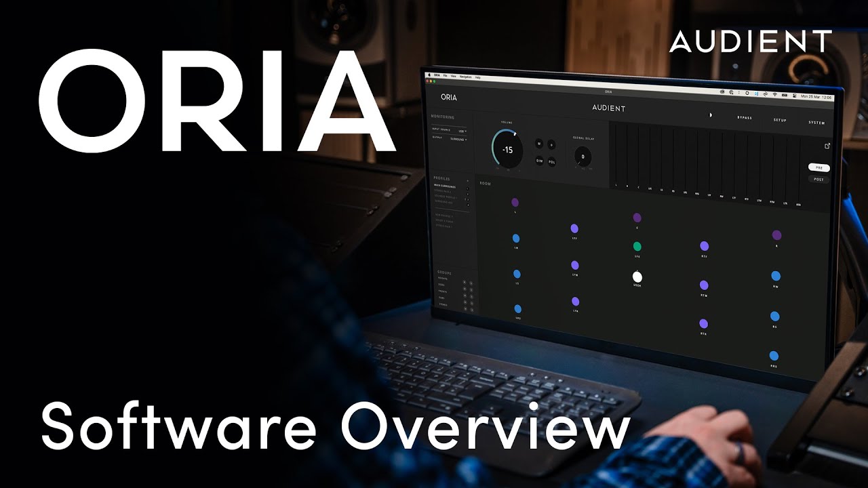Open the Input Source USB dropdown
Viewport: 868px width, 488px height.
[462, 131]
